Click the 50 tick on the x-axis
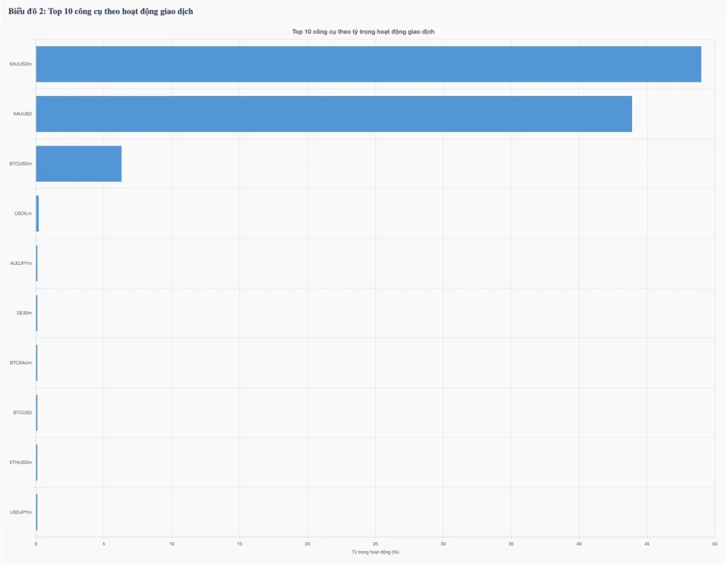The height and width of the screenshot is (564, 728). (714, 544)
